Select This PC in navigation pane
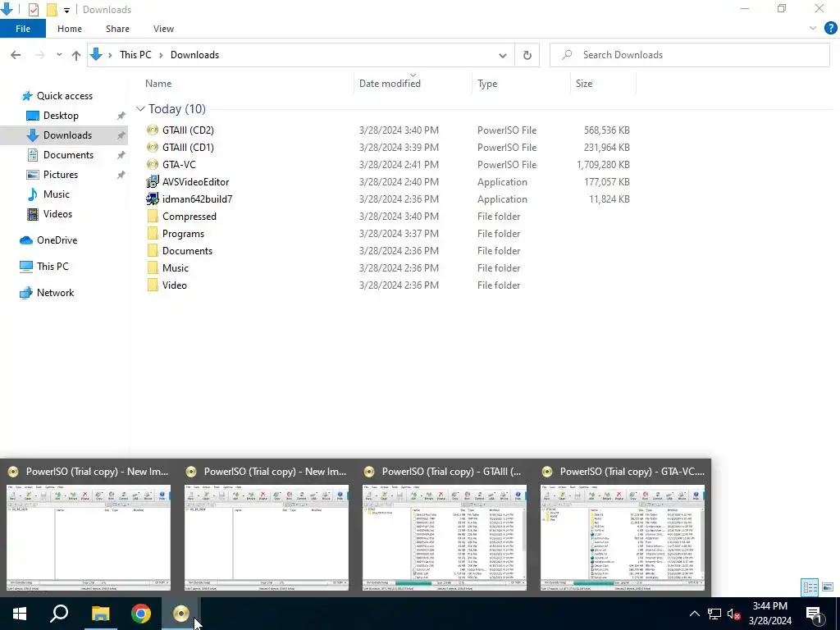The width and height of the screenshot is (840, 630). [x=52, y=267]
